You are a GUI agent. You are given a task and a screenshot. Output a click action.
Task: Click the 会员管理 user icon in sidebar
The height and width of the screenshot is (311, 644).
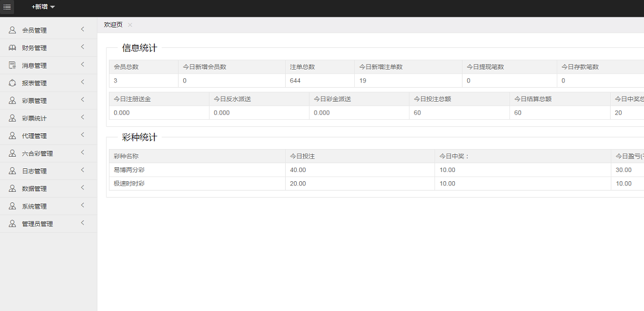coord(12,30)
